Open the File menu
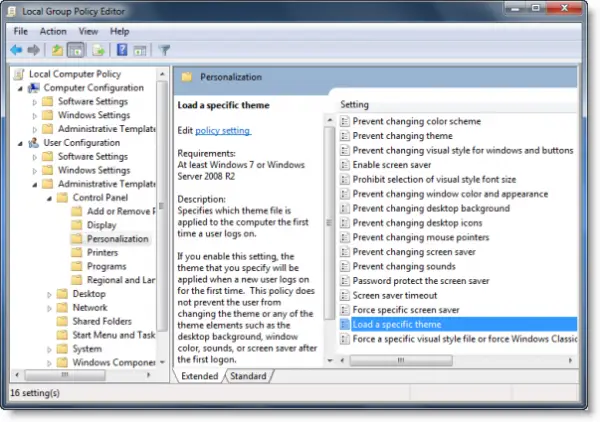This screenshot has width=600, height=422. [21, 31]
